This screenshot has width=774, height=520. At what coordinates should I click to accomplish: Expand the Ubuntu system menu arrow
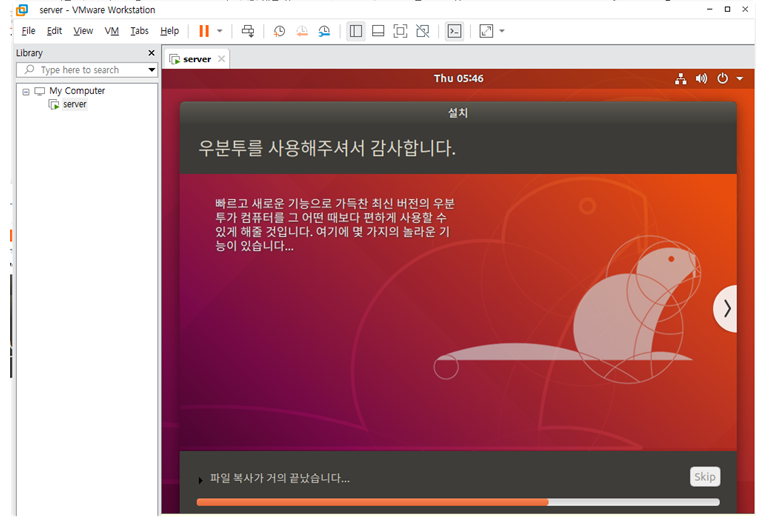739,79
